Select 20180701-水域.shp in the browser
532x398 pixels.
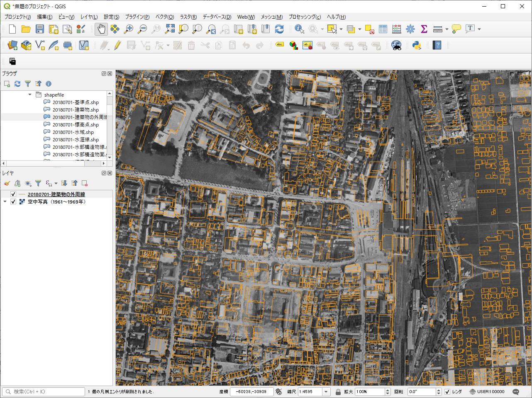click(x=74, y=132)
